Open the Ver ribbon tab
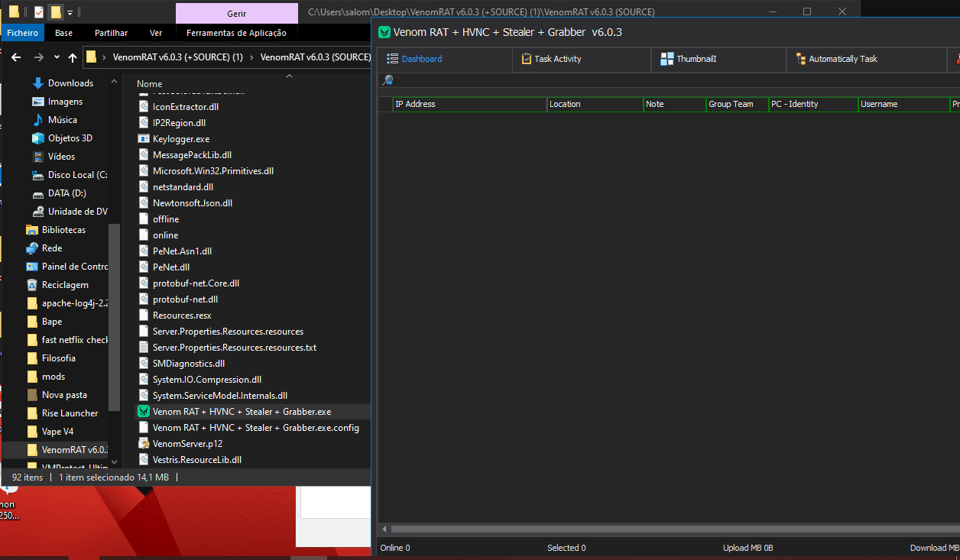This screenshot has height=560, width=960. coord(156,33)
